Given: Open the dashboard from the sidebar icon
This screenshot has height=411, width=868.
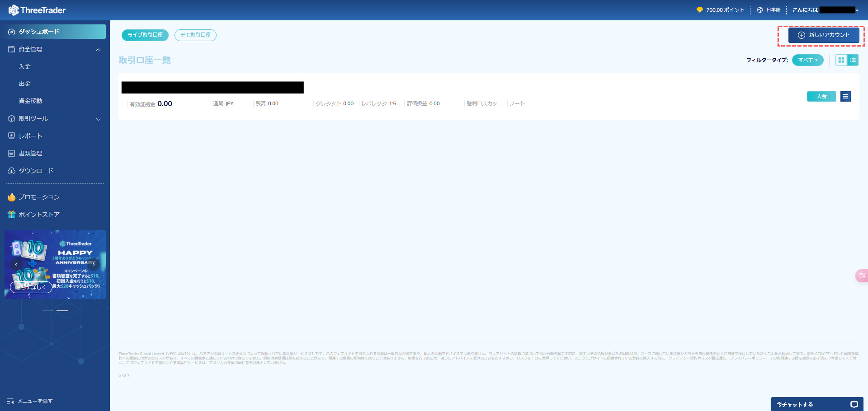Looking at the screenshot, I should 12,32.
